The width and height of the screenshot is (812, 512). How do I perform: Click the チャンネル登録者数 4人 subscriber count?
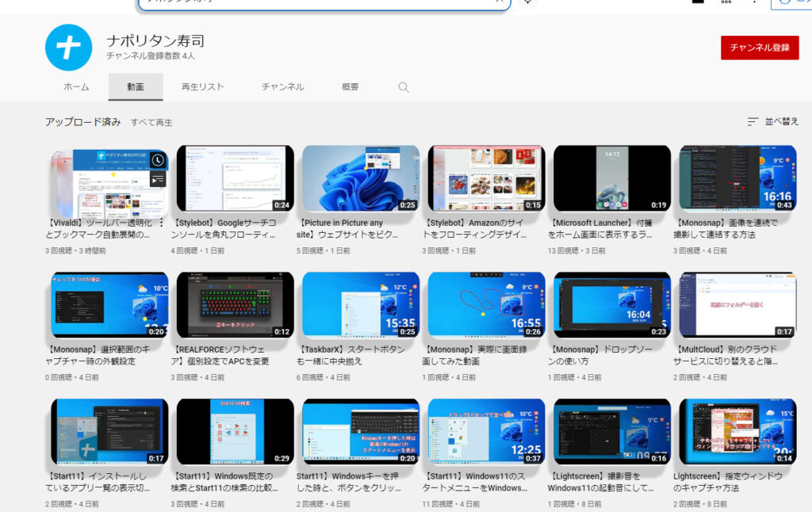[x=151, y=56]
